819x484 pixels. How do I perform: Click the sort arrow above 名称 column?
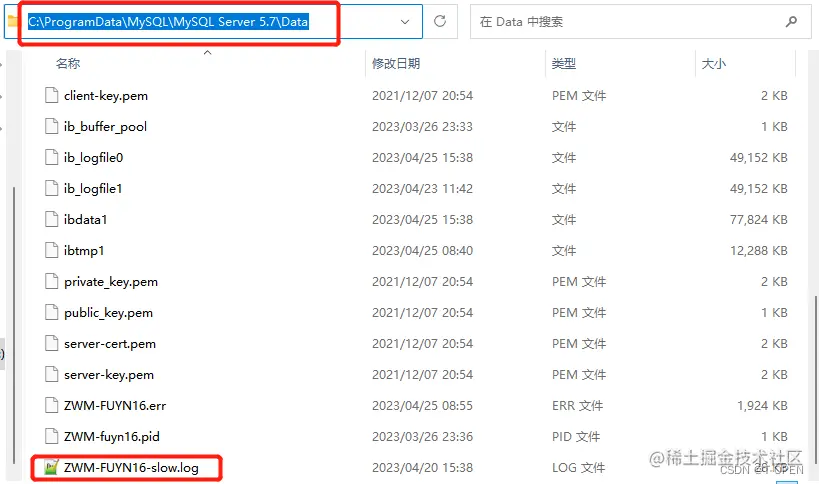coord(207,52)
